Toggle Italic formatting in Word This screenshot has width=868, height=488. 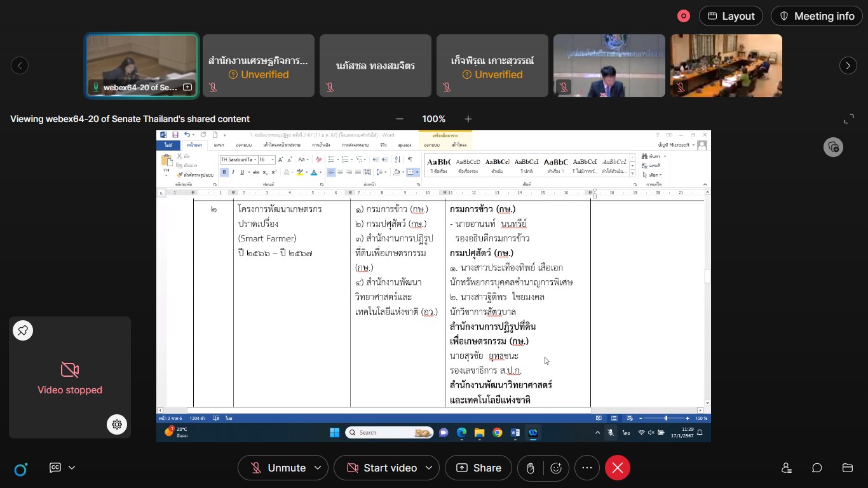pyautogui.click(x=233, y=172)
